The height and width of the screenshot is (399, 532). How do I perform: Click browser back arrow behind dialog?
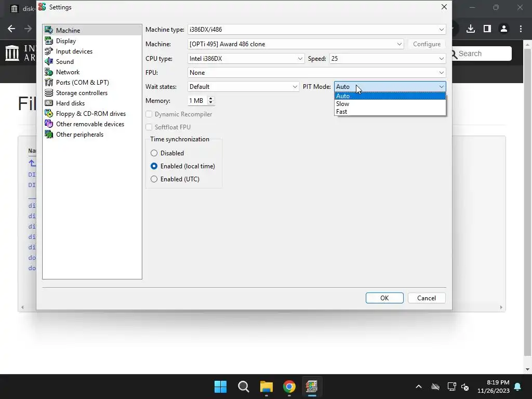[11, 29]
